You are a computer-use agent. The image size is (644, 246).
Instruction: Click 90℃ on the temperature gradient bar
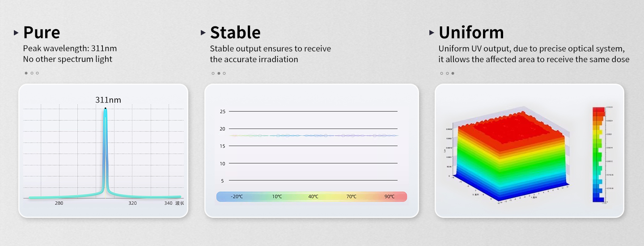click(x=390, y=197)
